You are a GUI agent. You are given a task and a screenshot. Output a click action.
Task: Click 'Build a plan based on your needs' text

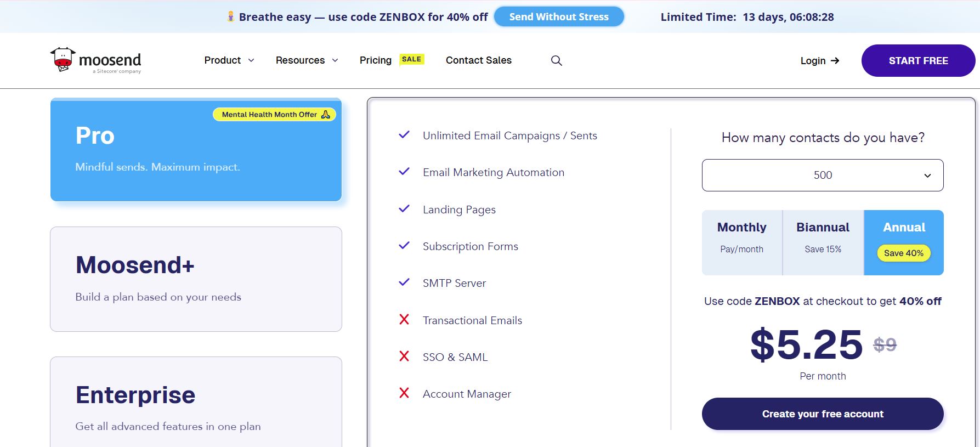158,297
